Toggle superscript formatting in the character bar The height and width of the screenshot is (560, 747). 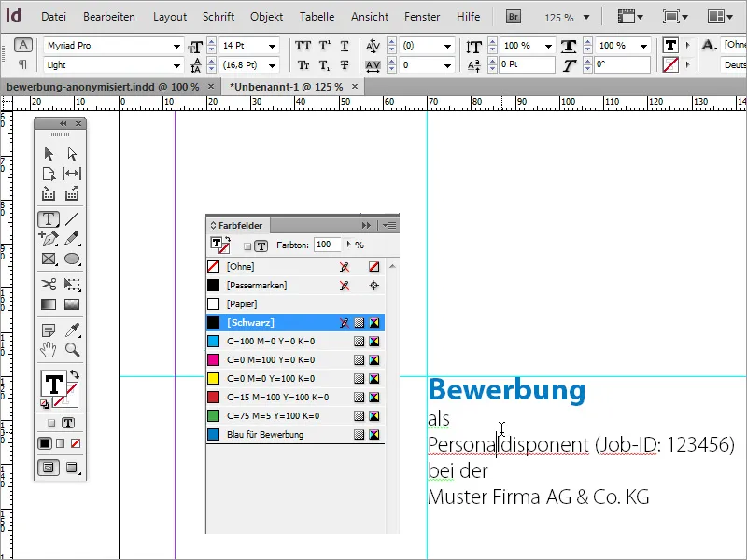click(x=324, y=45)
